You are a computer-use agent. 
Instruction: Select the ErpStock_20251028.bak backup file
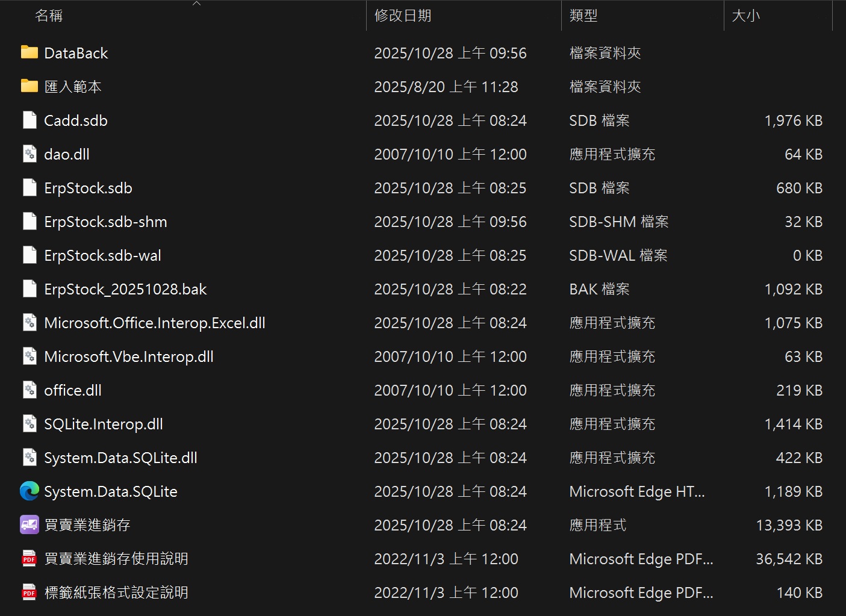coord(125,288)
